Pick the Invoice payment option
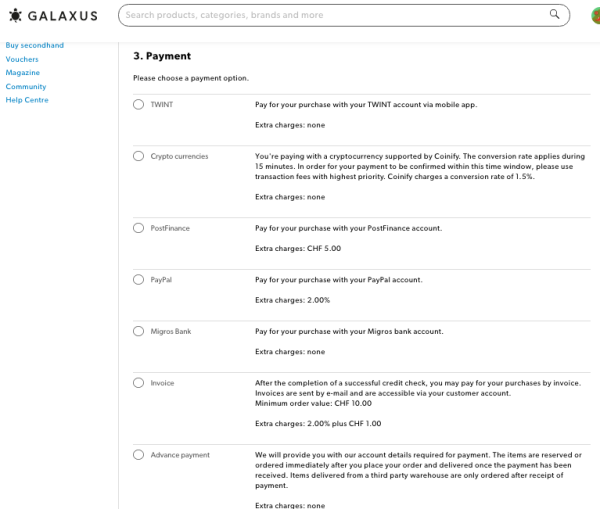The image size is (600, 509). click(x=139, y=383)
